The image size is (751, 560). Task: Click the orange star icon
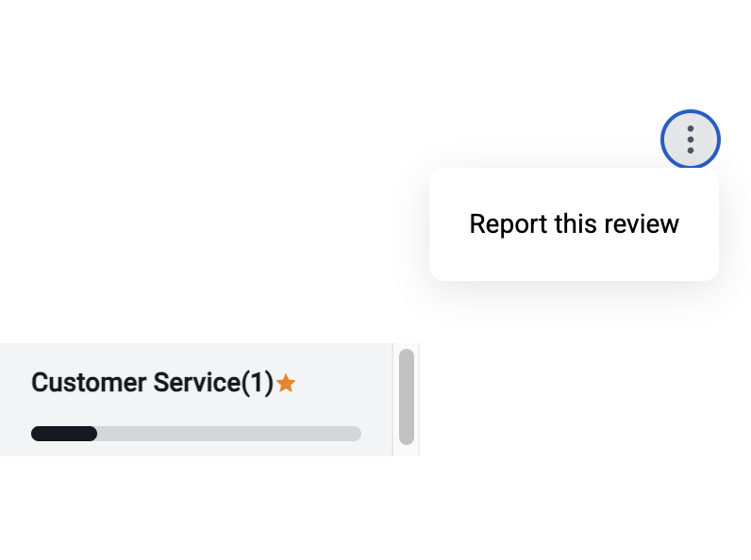286,384
